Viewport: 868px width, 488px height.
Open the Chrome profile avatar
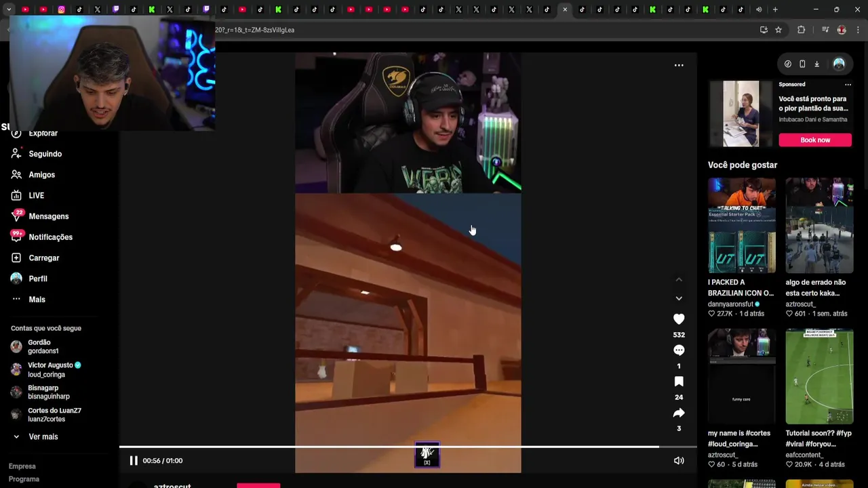tap(842, 30)
